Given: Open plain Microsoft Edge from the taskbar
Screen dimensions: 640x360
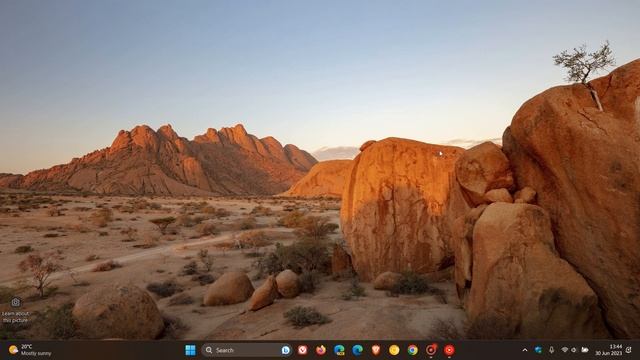Looking at the screenshot, I should coord(358,350).
